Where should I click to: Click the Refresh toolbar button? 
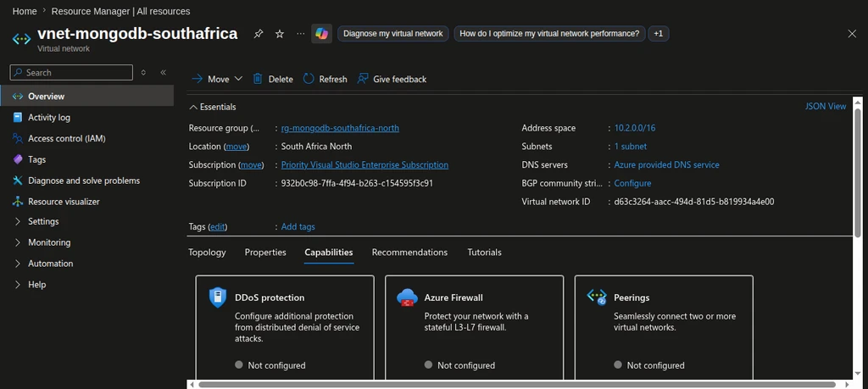point(325,79)
